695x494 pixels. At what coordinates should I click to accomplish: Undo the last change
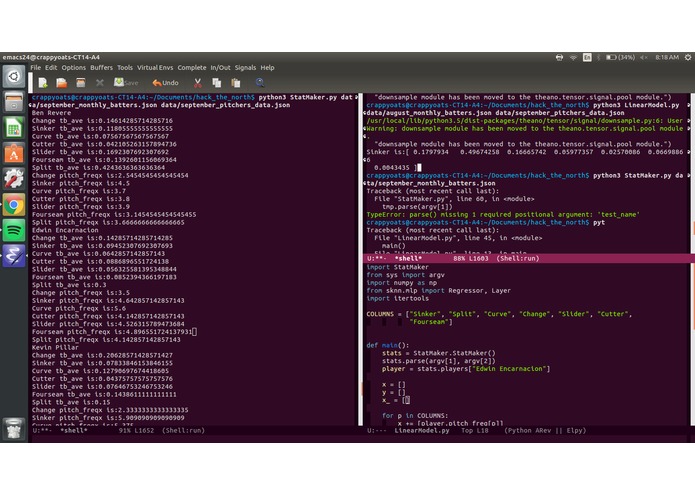tap(165, 82)
